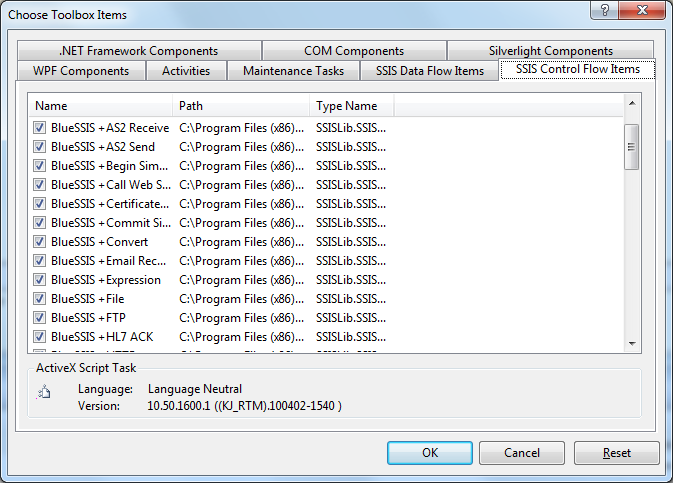Toggle the BlueSSIS +Call Web S... checkbox
673x483 pixels.
click(x=39, y=185)
